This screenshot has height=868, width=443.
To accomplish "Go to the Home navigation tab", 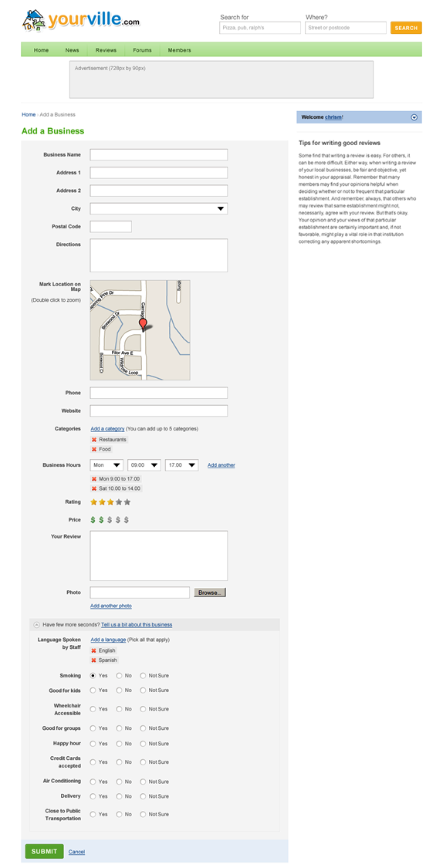I will (41, 50).
